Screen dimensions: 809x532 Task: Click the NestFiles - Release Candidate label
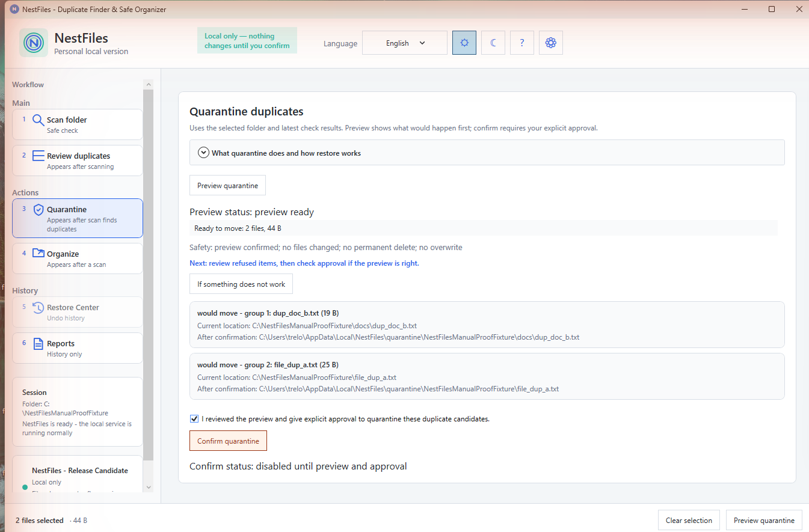pos(80,471)
